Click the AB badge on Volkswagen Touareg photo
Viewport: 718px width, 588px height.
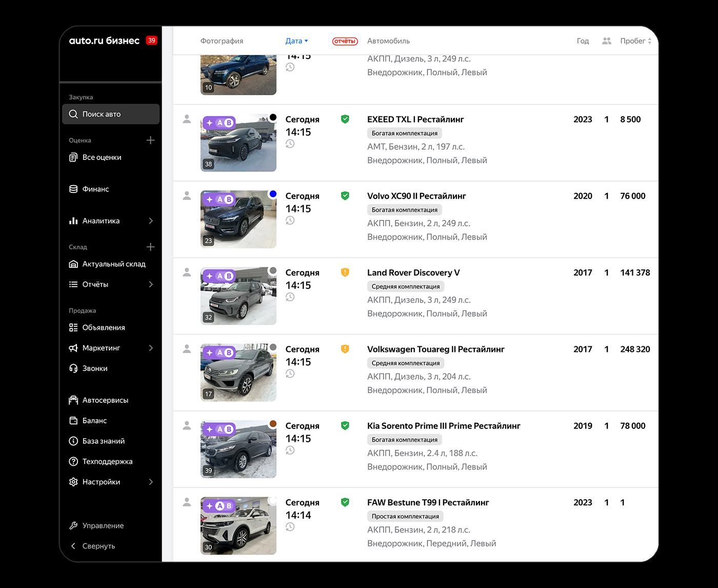click(220, 353)
